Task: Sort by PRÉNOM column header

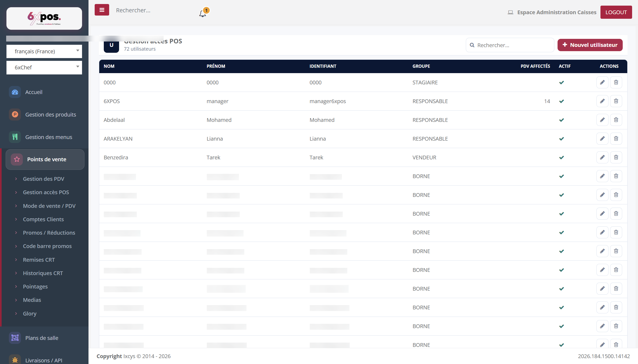Action: pos(216,66)
